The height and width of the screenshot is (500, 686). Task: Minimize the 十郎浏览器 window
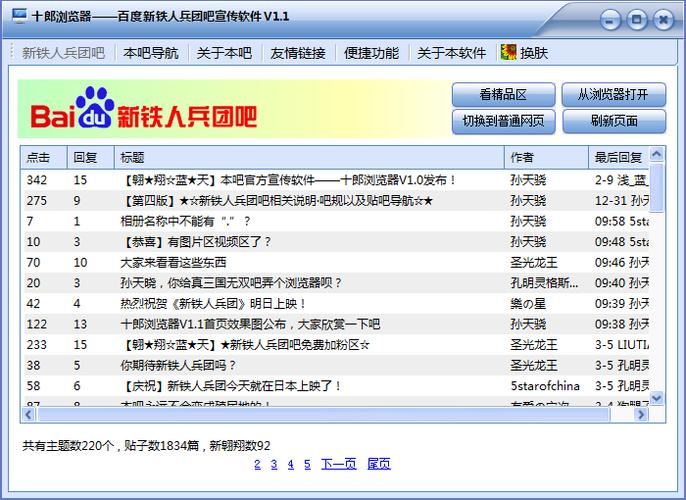pyautogui.click(x=610, y=21)
